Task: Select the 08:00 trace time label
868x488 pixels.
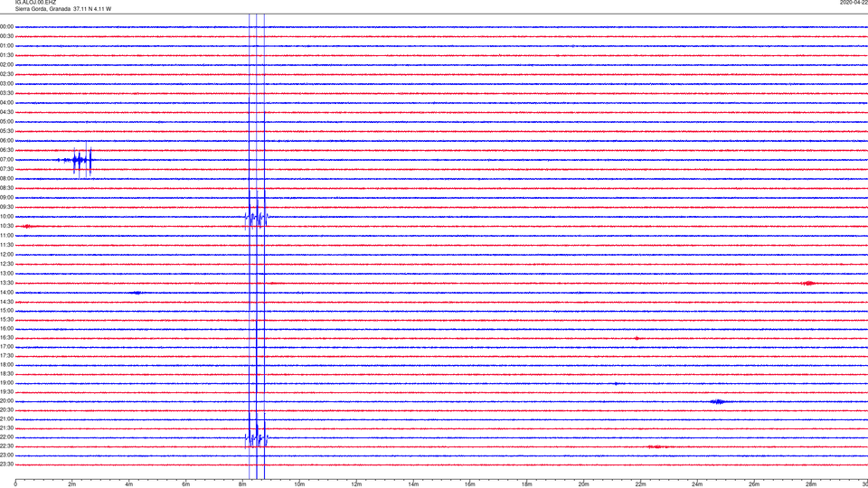Action: [6, 179]
